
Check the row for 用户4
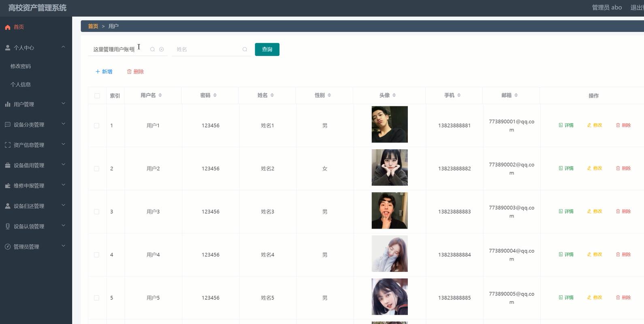click(96, 255)
